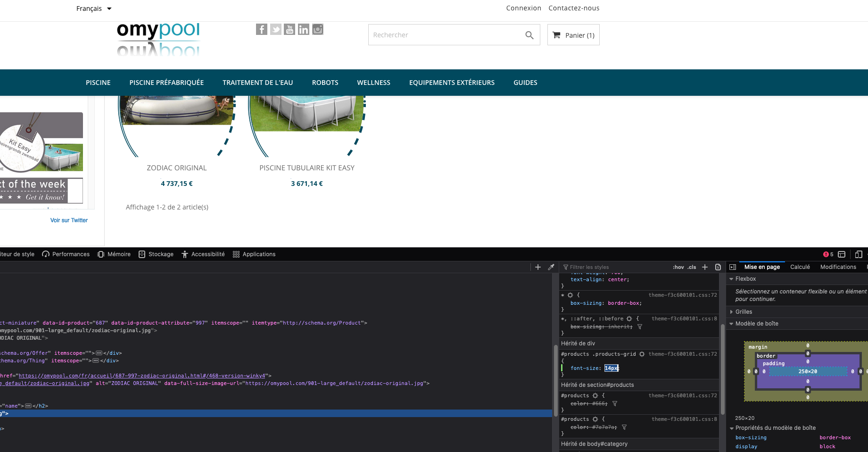Create a new node with plus icon
Viewport: 868px width, 452px height.
[538, 267]
